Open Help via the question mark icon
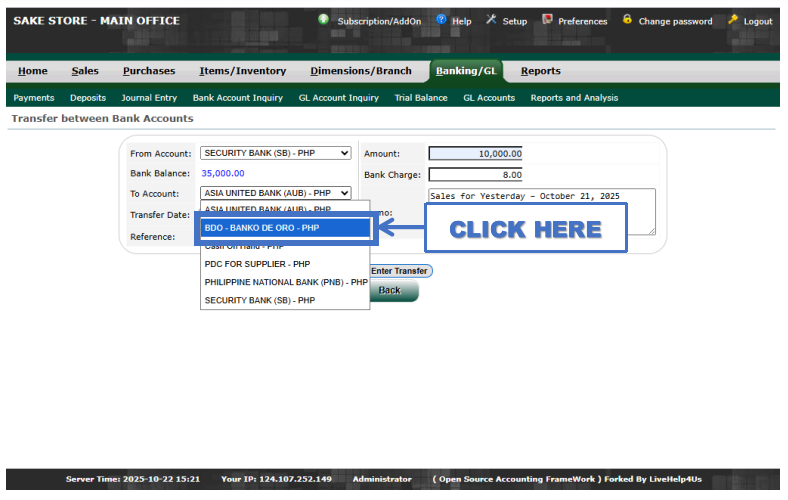Viewport: 788px width, 500px height. pos(441,20)
